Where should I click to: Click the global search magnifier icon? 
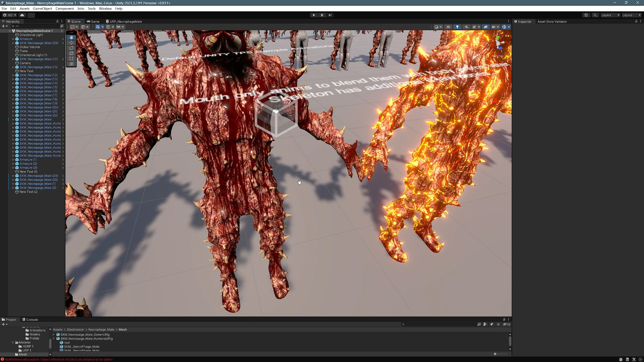[595, 15]
